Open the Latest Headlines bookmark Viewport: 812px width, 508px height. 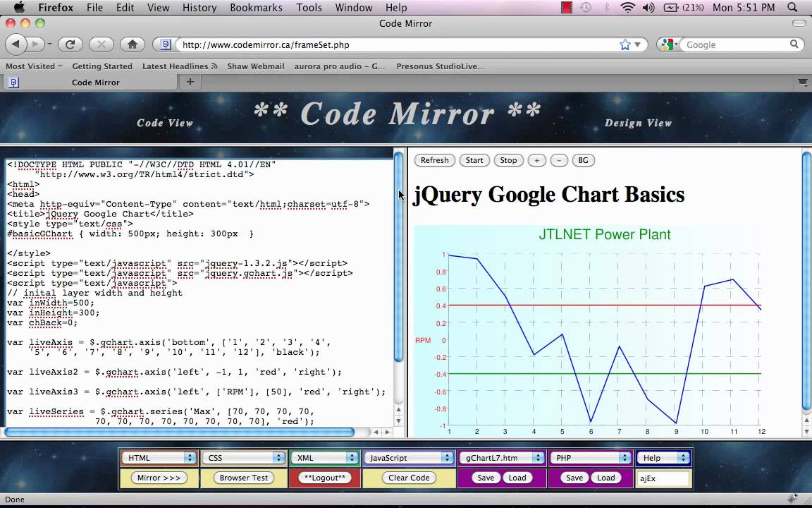point(180,66)
